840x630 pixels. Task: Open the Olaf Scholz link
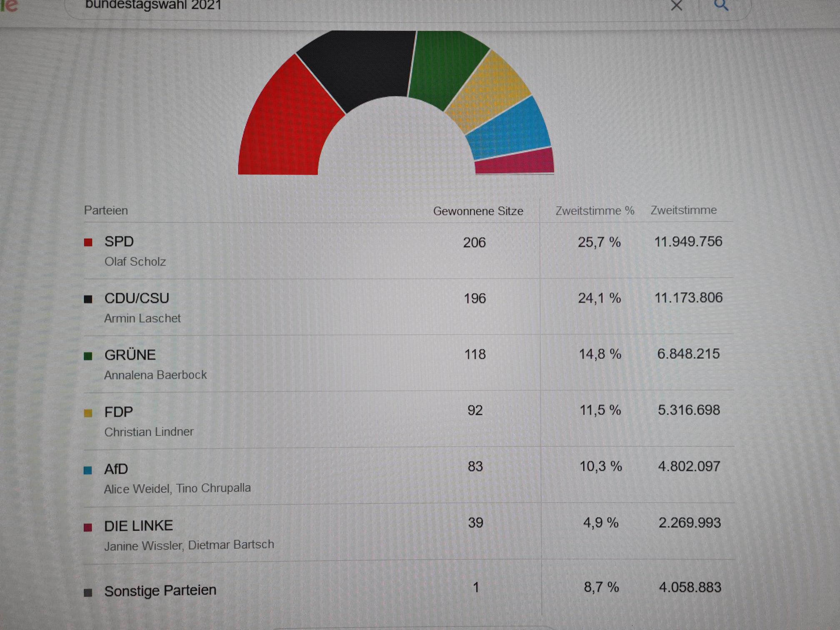tap(135, 262)
